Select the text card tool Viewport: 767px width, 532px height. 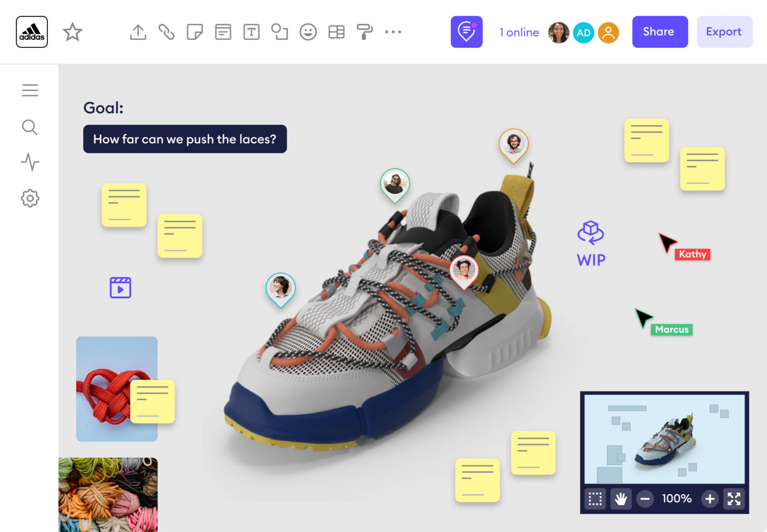click(x=223, y=32)
